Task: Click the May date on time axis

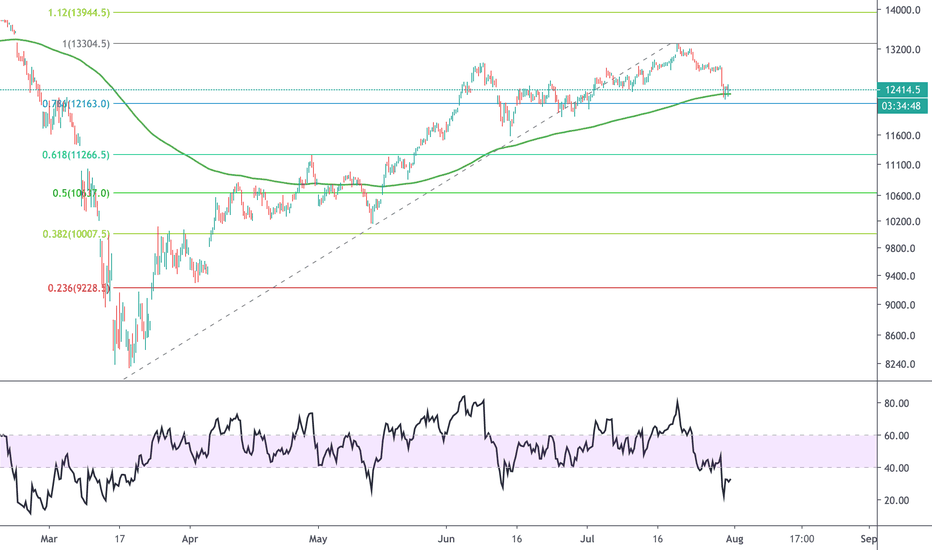Action: click(318, 539)
